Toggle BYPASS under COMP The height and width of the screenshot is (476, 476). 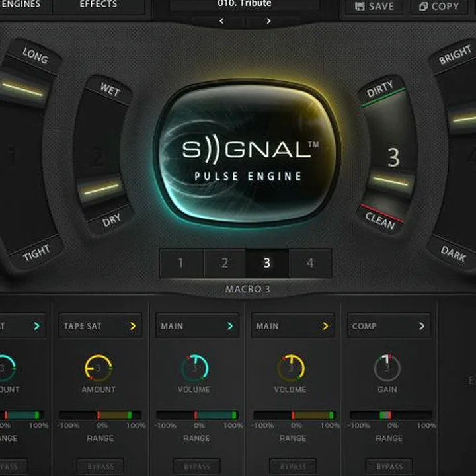389,467
